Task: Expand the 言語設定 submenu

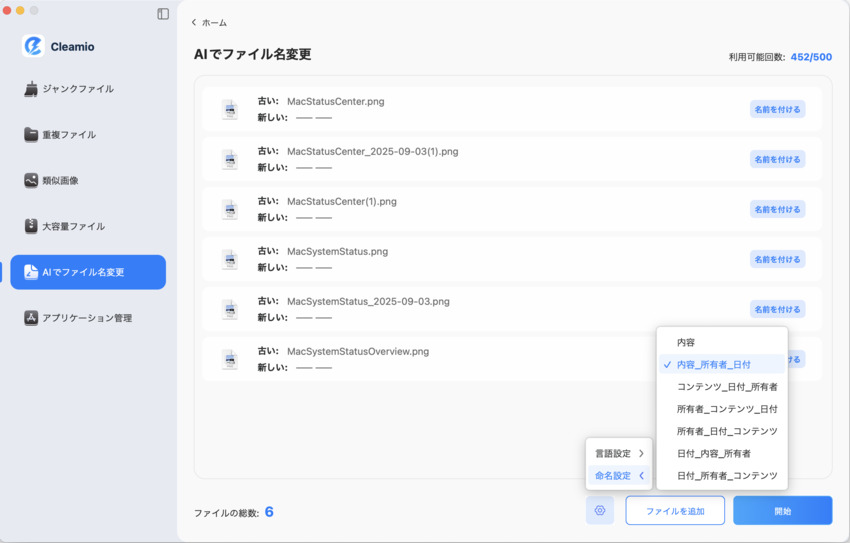Action: click(x=619, y=453)
